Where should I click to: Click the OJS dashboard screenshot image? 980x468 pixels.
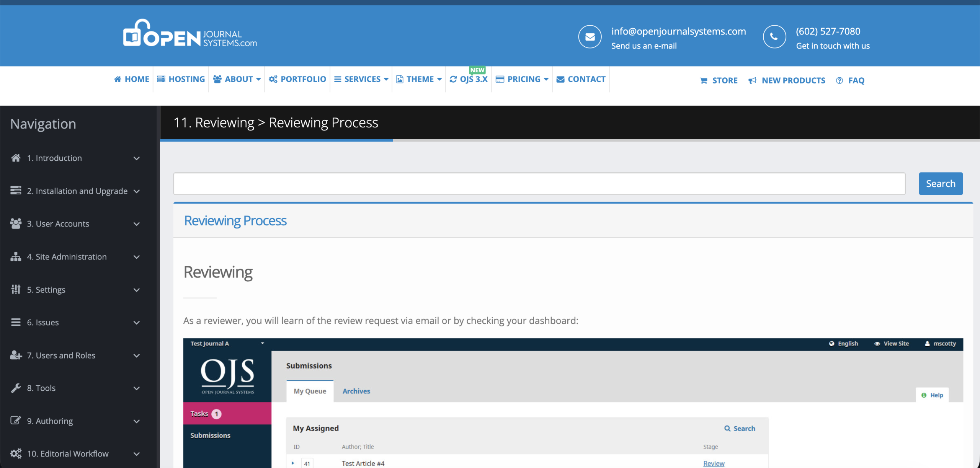click(573, 403)
